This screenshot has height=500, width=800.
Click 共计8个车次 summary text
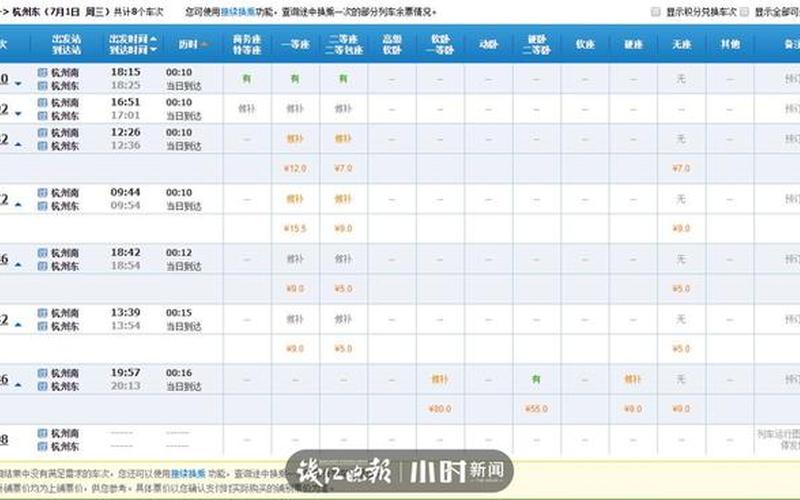[x=138, y=12]
